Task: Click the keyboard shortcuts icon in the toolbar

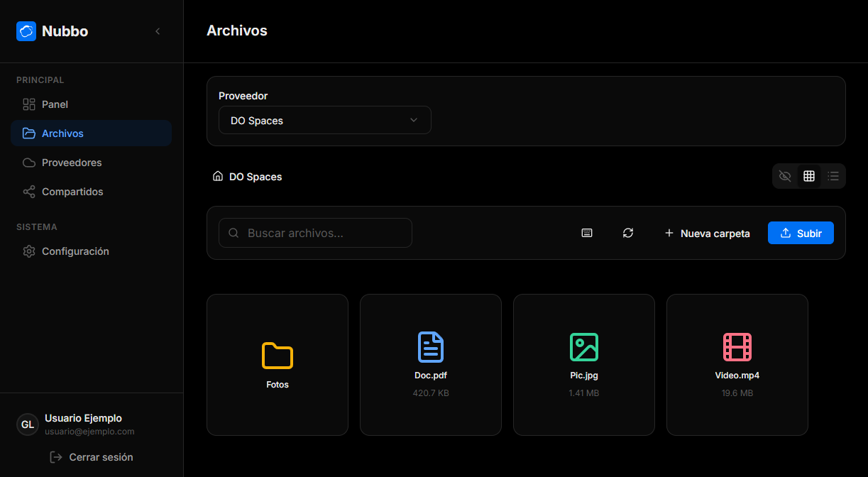Action: point(586,233)
